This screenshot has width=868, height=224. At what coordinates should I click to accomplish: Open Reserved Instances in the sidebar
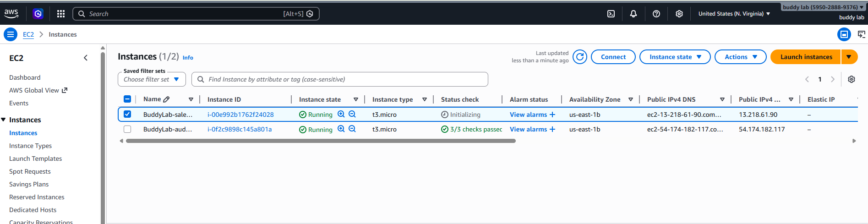(x=37, y=197)
